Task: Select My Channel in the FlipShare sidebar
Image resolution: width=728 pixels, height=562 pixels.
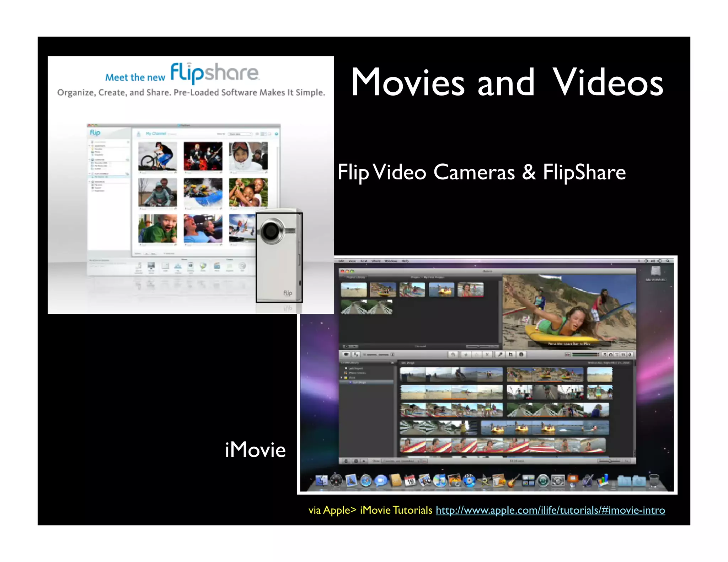Action: [109, 177]
